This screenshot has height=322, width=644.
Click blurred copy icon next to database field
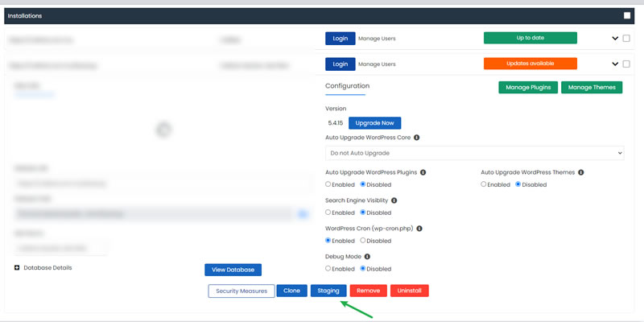pos(303,213)
